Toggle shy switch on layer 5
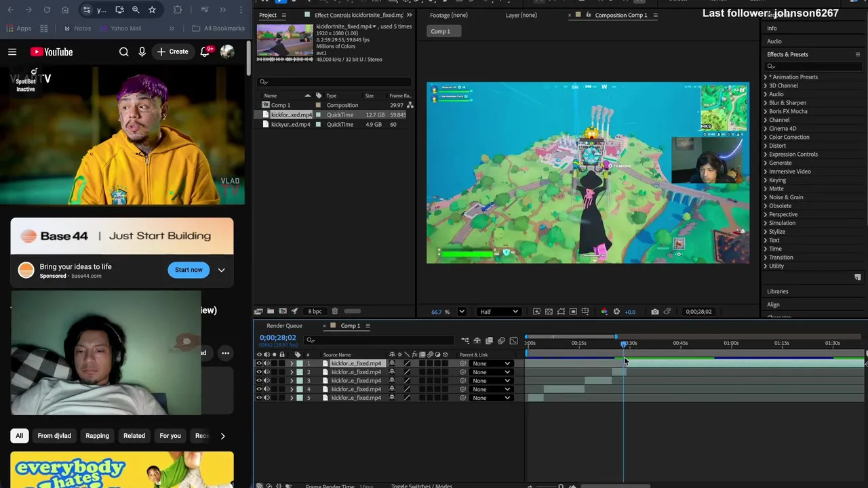Image resolution: width=868 pixels, height=488 pixels. pyautogui.click(x=392, y=398)
